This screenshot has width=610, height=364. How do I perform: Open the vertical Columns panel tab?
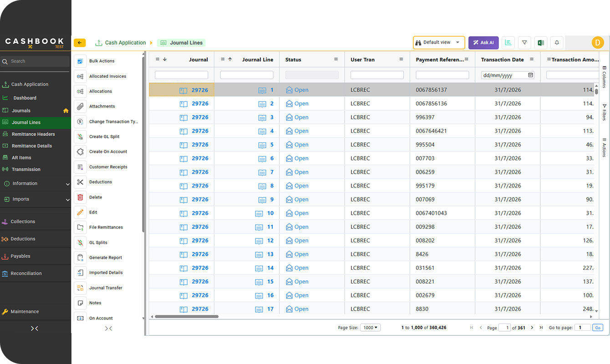604,77
